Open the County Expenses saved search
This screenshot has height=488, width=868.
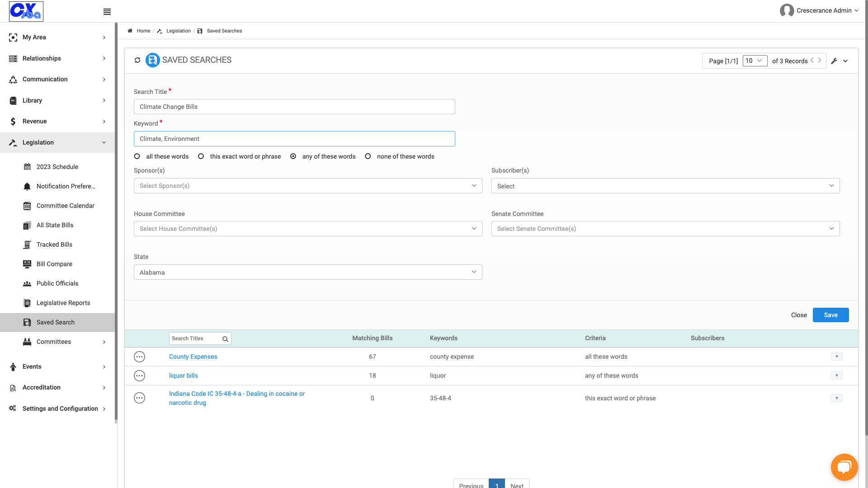pos(193,357)
